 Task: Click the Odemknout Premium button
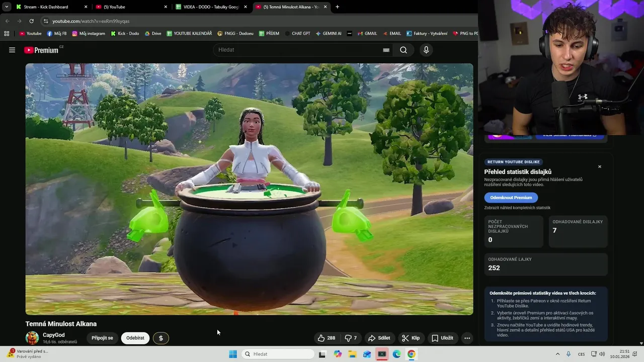point(511,198)
